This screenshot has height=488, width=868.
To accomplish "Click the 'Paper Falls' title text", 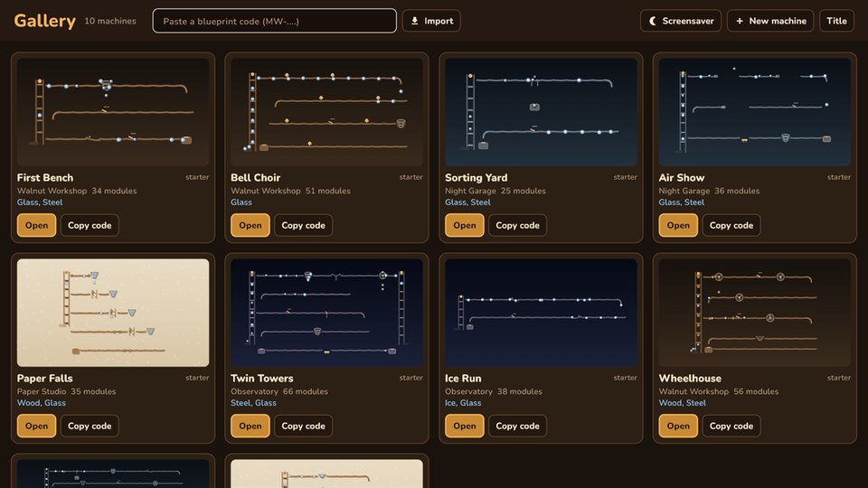I will 45,379.
